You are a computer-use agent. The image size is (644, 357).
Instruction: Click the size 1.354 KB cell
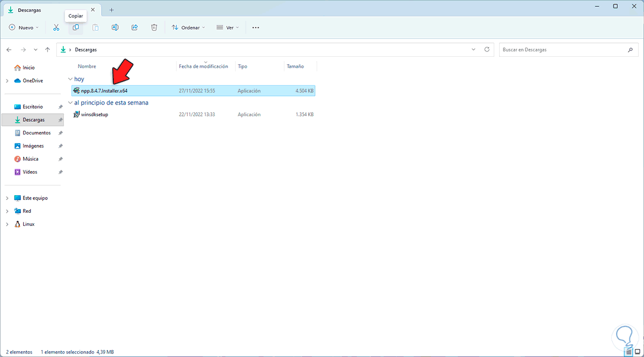304,114
